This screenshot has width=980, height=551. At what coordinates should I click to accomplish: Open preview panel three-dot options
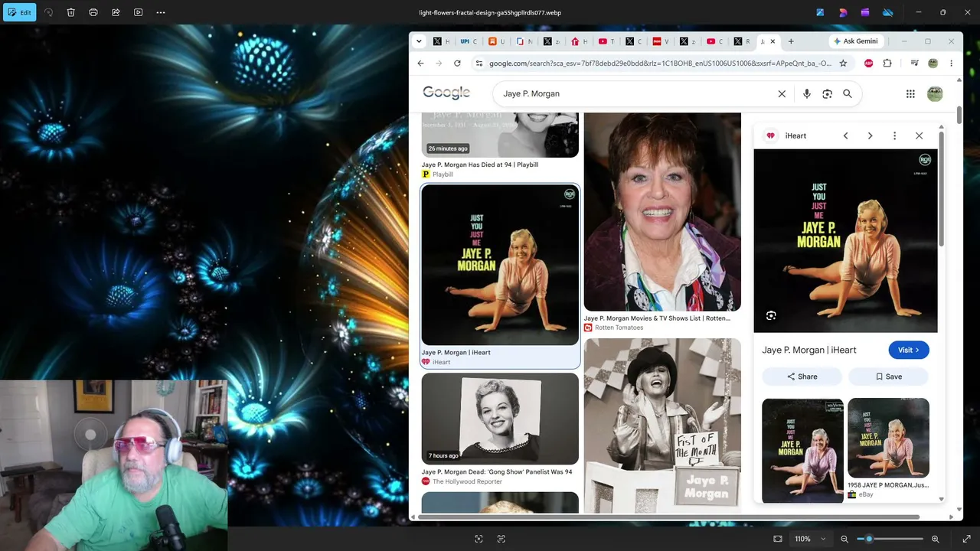[x=894, y=135]
